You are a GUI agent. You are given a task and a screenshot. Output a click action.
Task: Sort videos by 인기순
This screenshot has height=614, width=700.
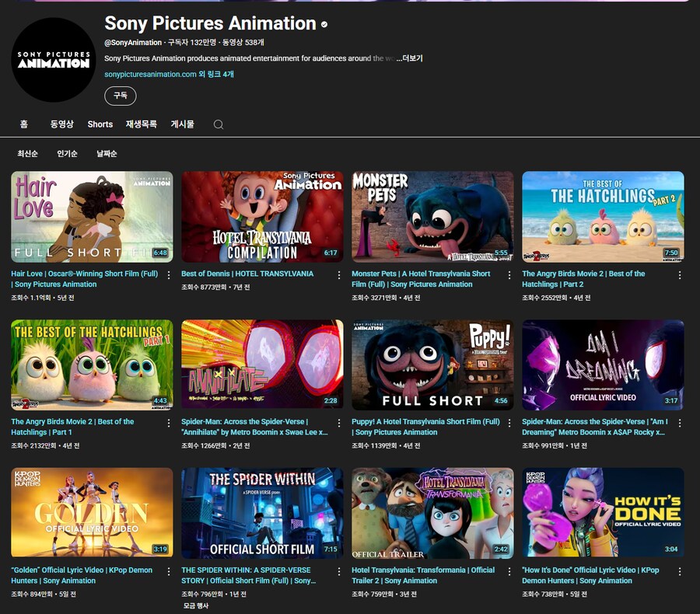point(67,154)
